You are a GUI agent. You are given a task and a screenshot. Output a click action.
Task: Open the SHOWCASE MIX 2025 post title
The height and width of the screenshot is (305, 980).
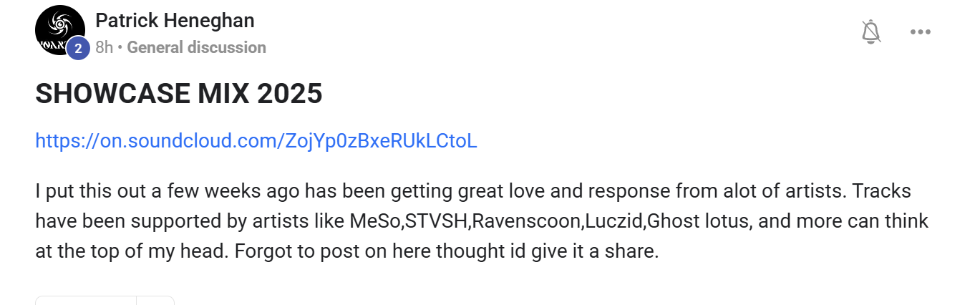pos(179,94)
